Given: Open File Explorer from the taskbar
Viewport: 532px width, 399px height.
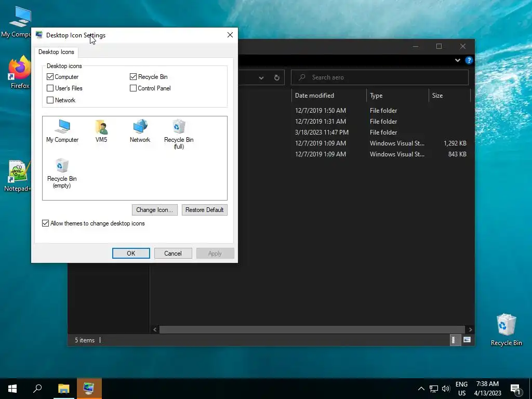Looking at the screenshot, I should click(x=63, y=389).
